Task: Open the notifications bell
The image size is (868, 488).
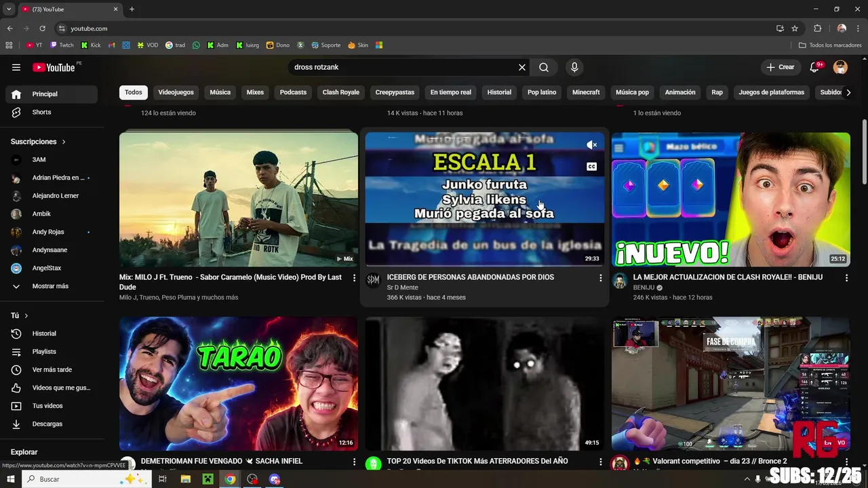Action: pos(815,67)
